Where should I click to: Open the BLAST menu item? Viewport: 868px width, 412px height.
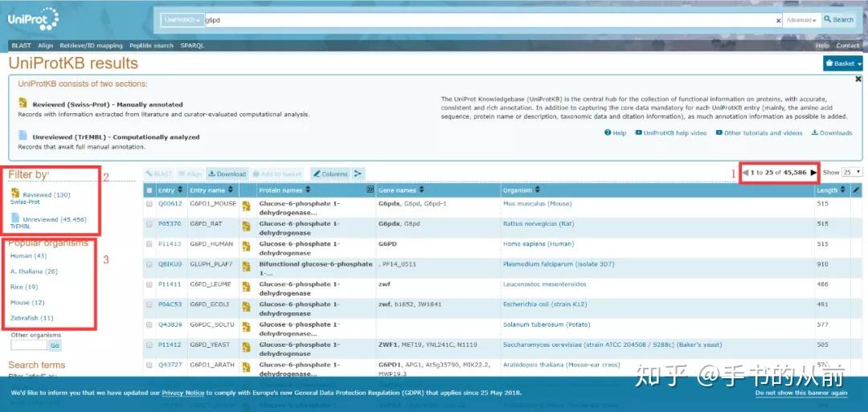(x=22, y=46)
